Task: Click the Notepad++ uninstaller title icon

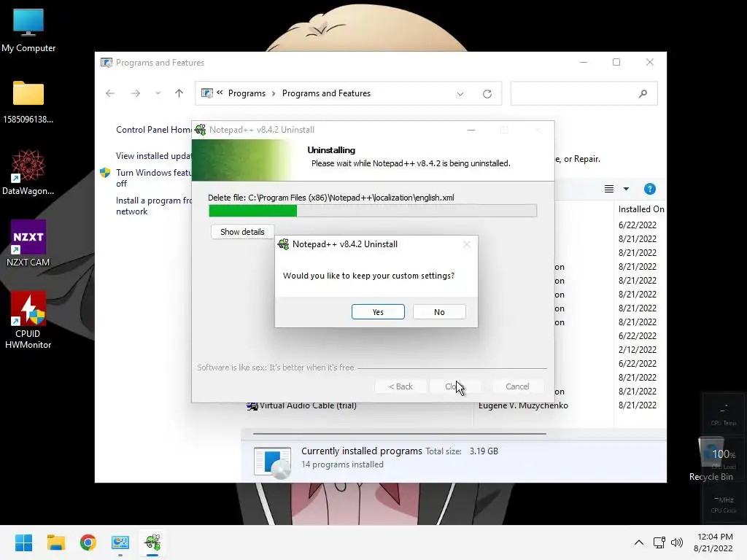Action: click(x=201, y=130)
